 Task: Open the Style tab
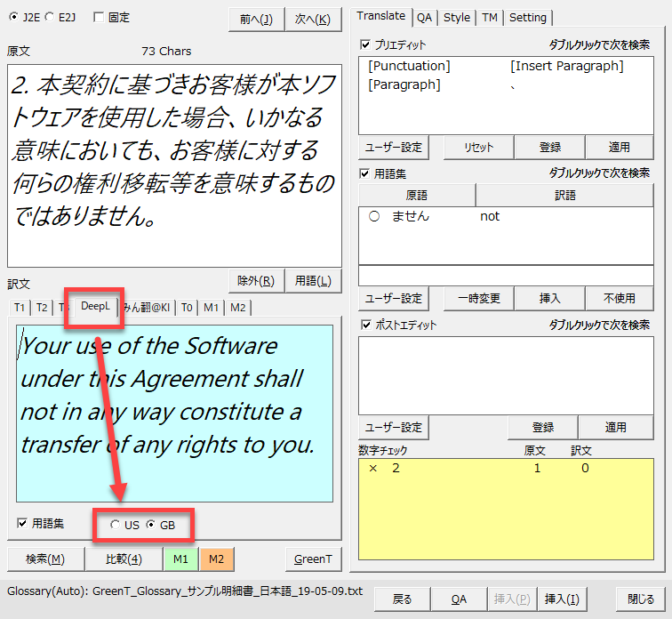457,17
